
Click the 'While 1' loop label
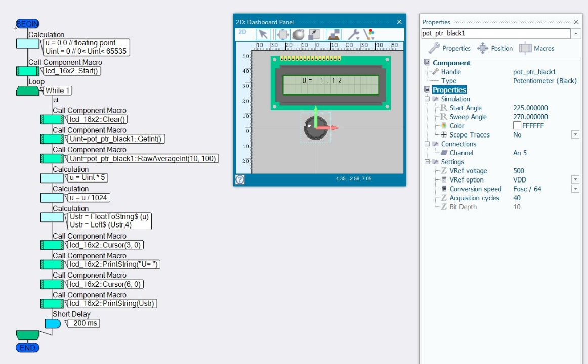click(57, 90)
